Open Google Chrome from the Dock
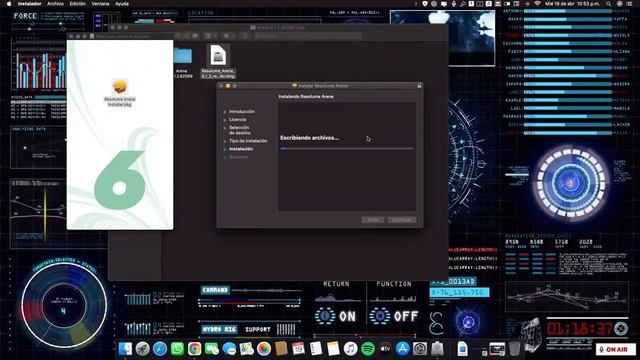Screen dimensions: 640x360 (194, 349)
